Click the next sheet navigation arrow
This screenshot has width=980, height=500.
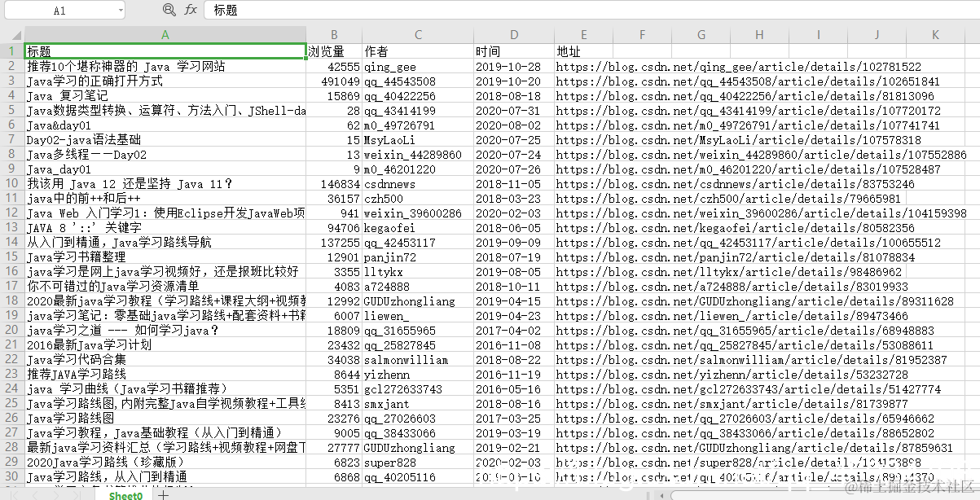click(55, 494)
